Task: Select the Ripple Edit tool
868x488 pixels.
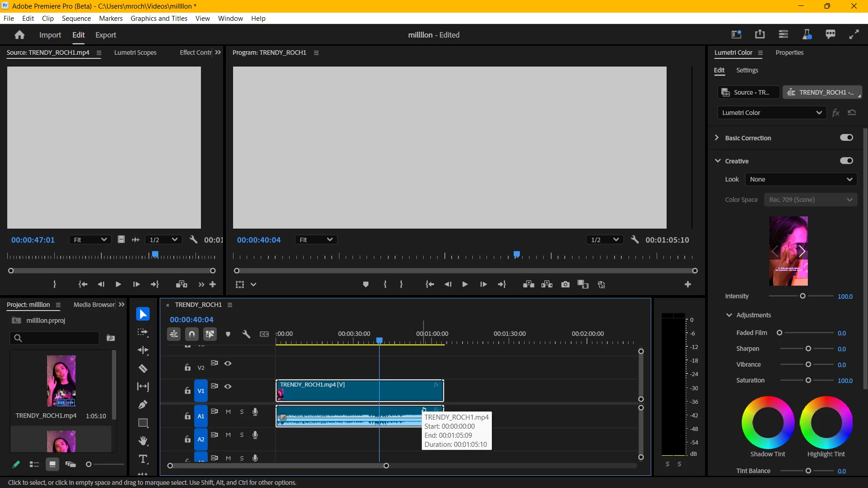Action: point(143,350)
